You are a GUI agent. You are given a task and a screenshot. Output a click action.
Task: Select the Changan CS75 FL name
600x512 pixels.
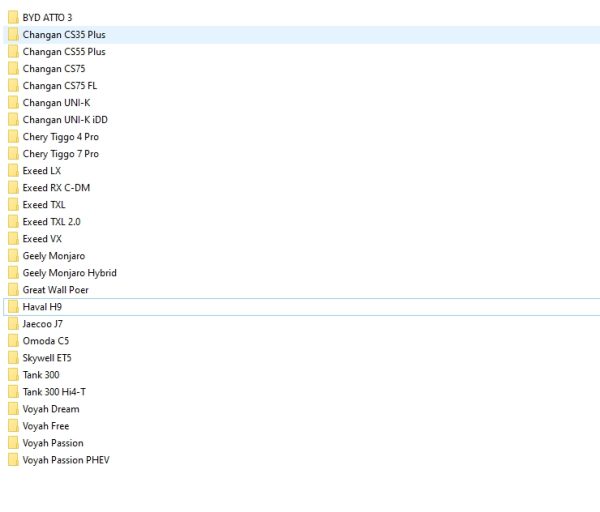pos(60,86)
